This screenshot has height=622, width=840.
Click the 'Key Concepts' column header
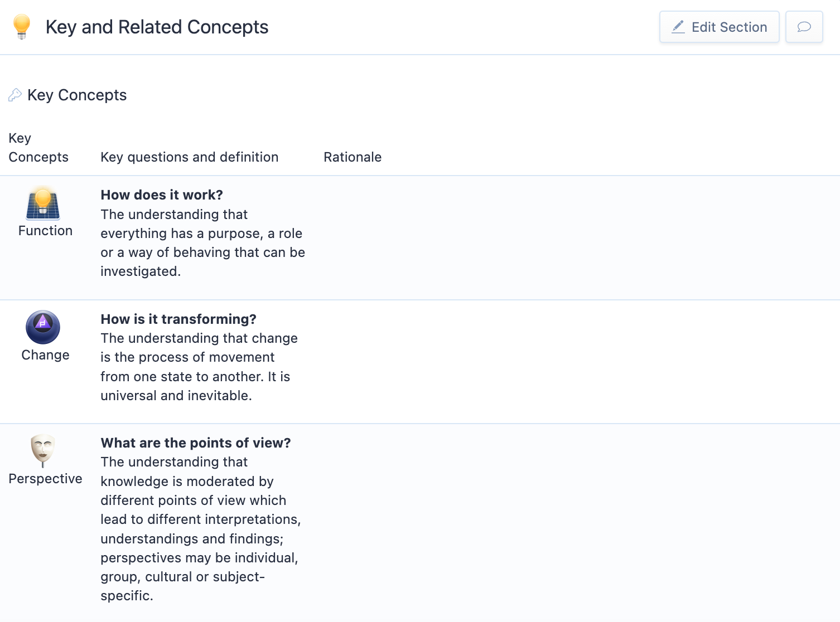[x=38, y=148]
